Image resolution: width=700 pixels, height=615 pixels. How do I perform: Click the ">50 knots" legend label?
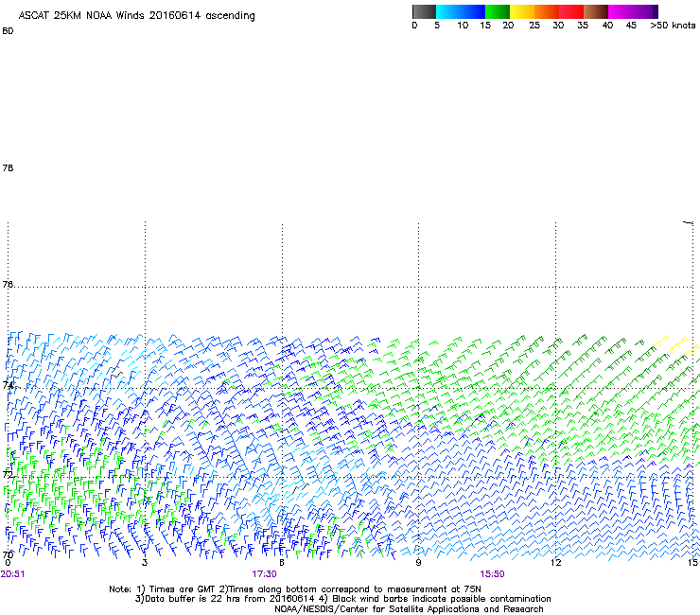[x=673, y=26]
